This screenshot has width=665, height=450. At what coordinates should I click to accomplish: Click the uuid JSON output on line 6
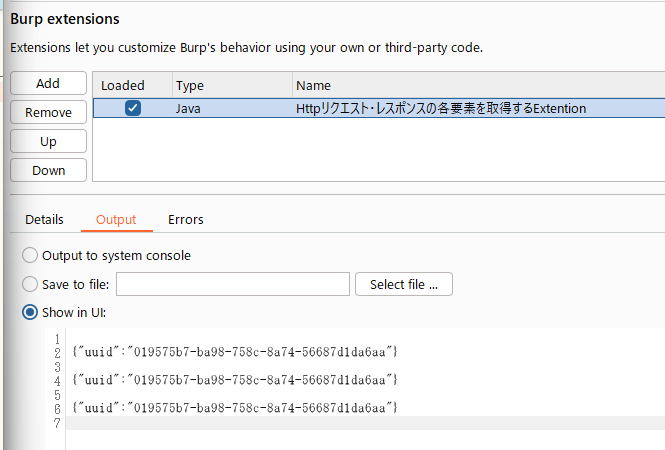coord(235,408)
